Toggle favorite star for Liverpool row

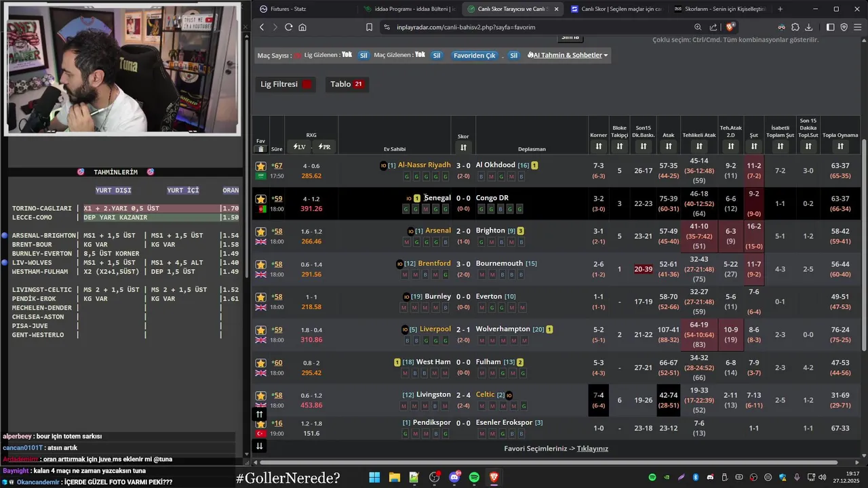point(260,330)
